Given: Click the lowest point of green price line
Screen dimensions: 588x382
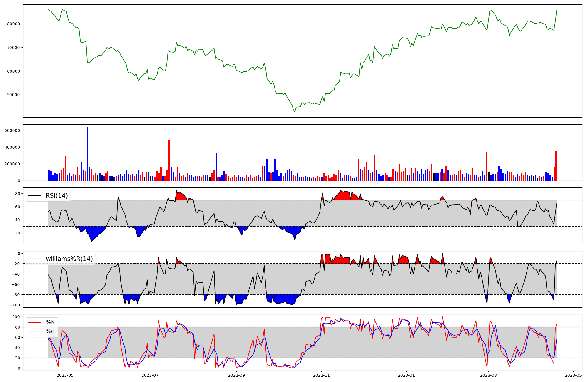Looking at the screenshot, I should tap(295, 112).
